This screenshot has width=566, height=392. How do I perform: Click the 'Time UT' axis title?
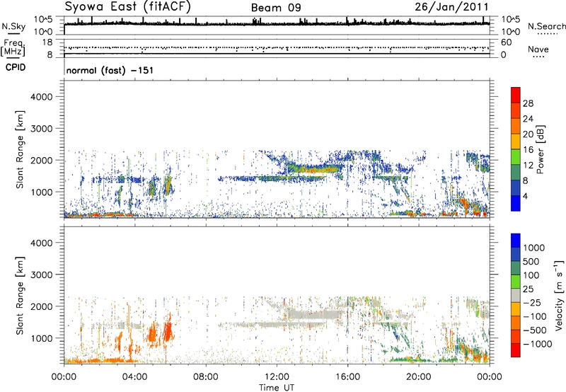(277, 388)
